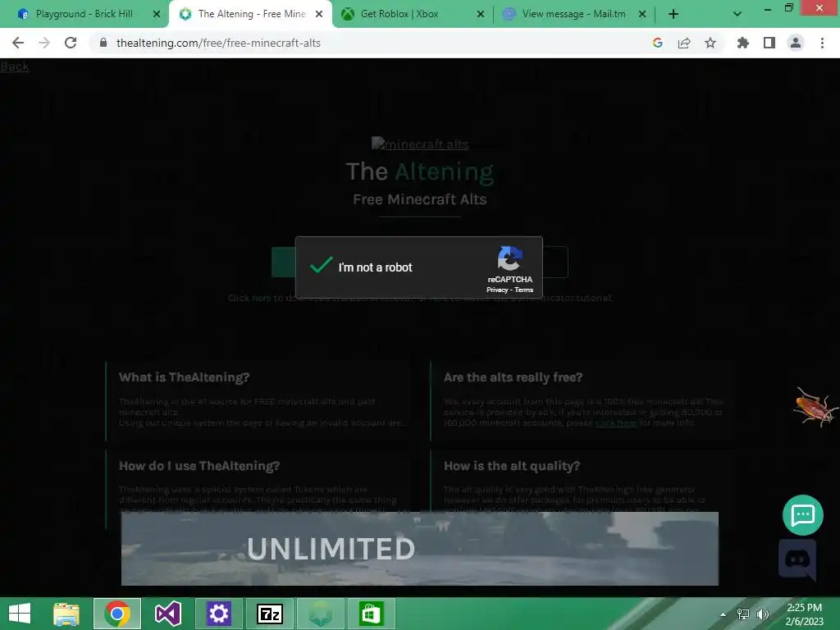Select 'Are the alts really free?' heading
The height and width of the screenshot is (630, 840).
pyautogui.click(x=513, y=377)
